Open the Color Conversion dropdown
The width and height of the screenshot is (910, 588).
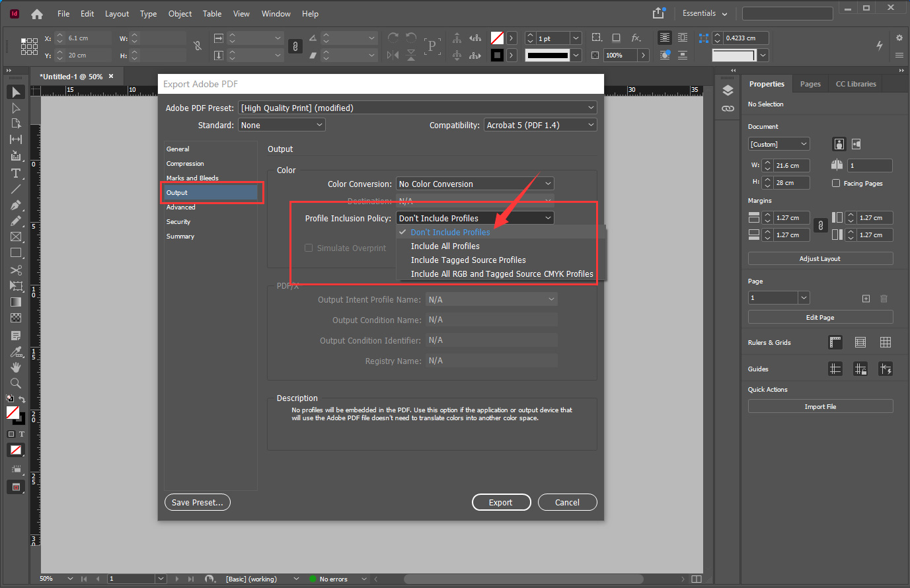[474, 184]
